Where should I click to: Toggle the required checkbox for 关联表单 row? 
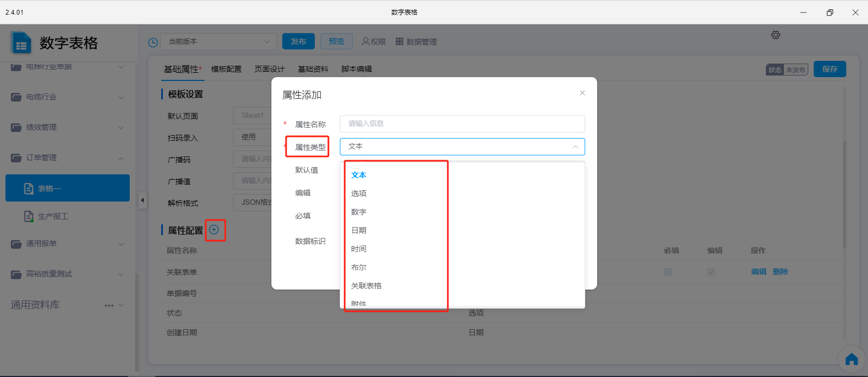click(668, 272)
